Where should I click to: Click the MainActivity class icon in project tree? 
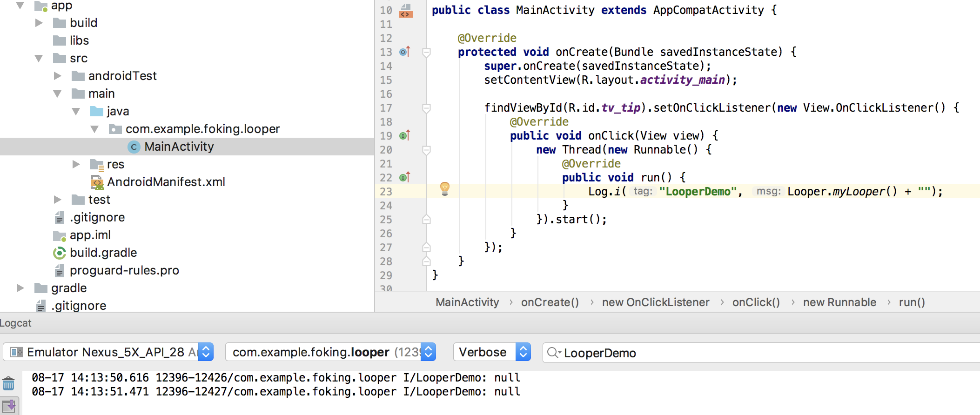tap(134, 147)
